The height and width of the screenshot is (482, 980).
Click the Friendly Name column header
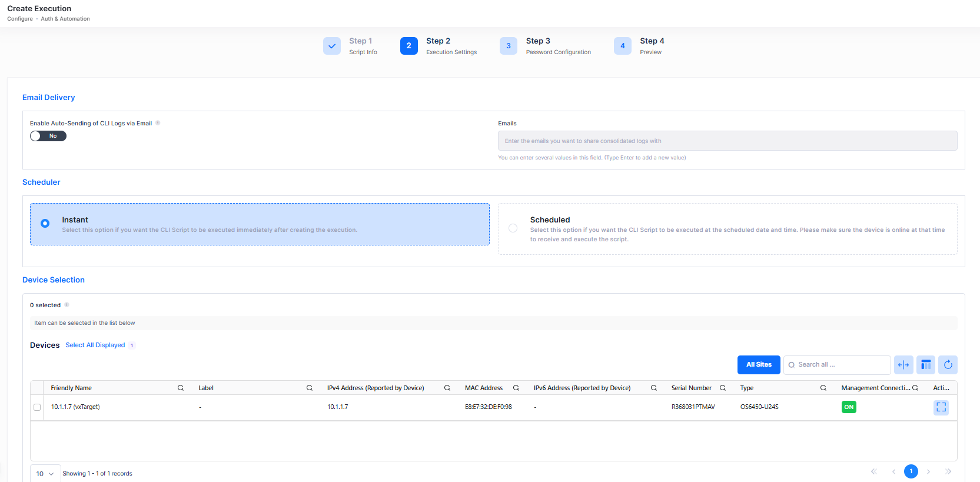[71, 388]
